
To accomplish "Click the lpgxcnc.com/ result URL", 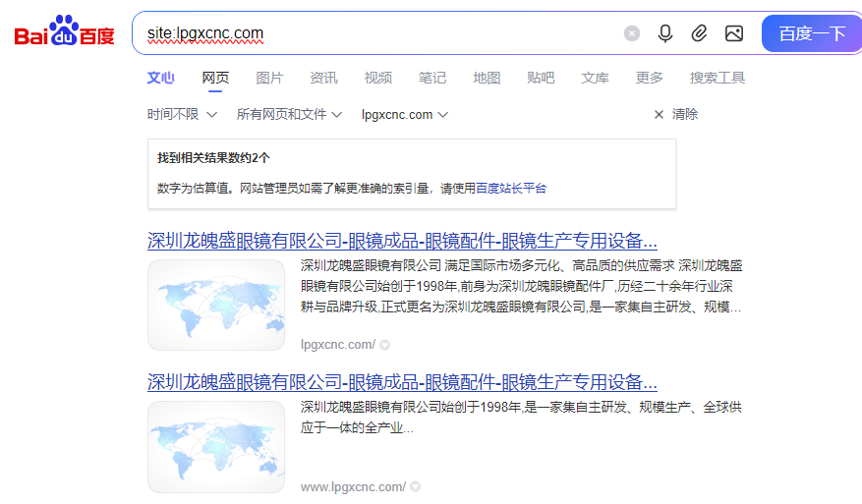I will (x=337, y=345).
